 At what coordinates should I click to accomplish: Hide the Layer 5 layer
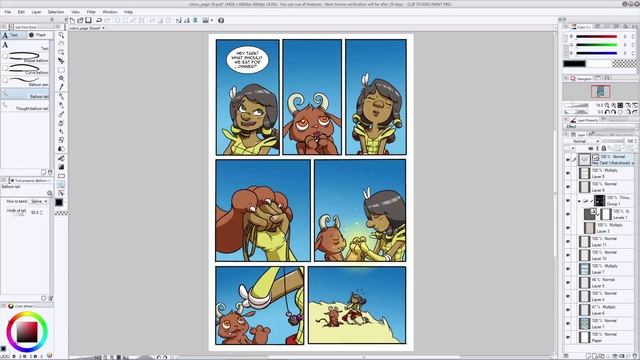568,282
